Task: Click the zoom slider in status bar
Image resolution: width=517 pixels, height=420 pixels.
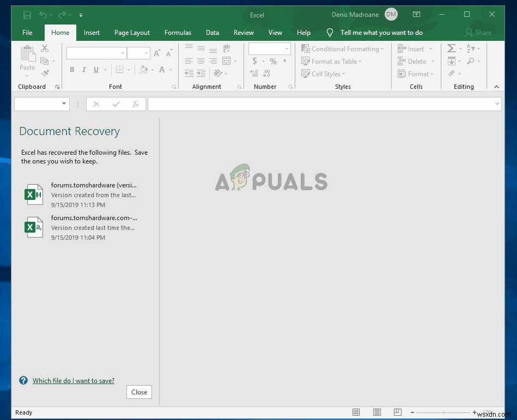Action: click(x=443, y=412)
